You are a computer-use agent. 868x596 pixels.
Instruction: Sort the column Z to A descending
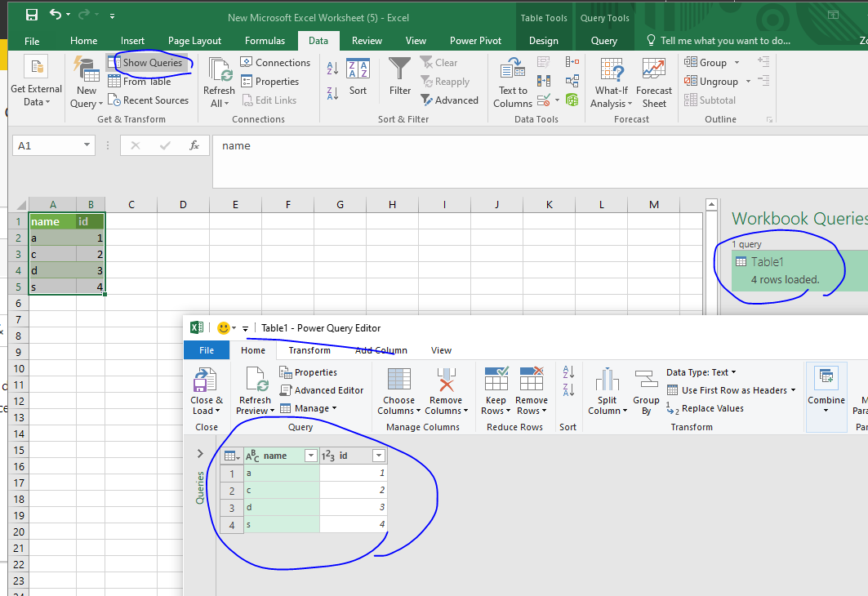[332, 93]
